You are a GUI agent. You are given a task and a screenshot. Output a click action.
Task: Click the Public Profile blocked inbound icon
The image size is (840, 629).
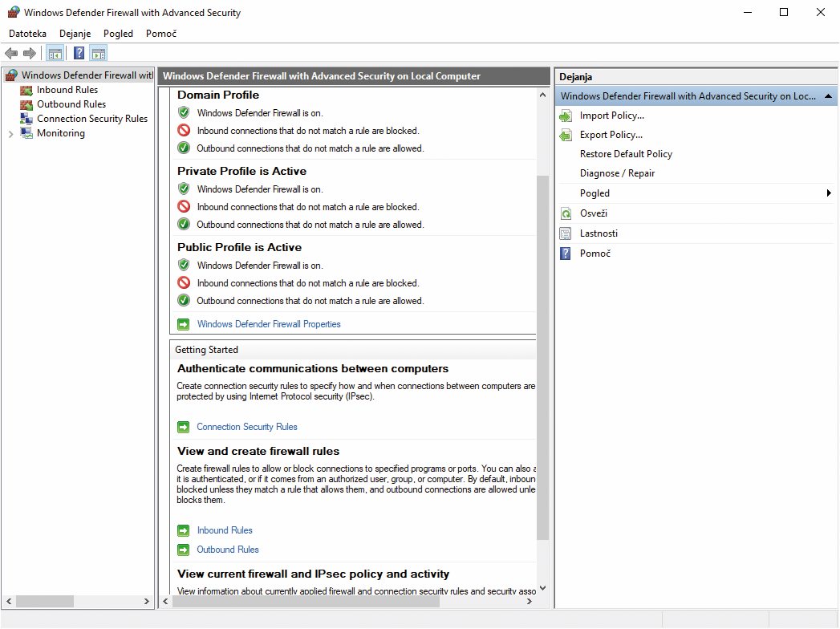[184, 283]
